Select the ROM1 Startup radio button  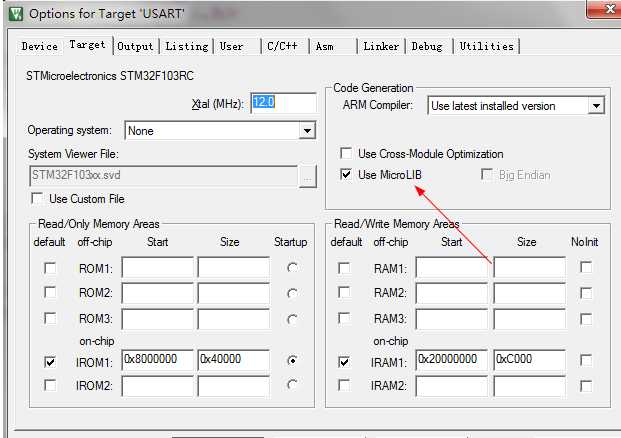point(292,268)
